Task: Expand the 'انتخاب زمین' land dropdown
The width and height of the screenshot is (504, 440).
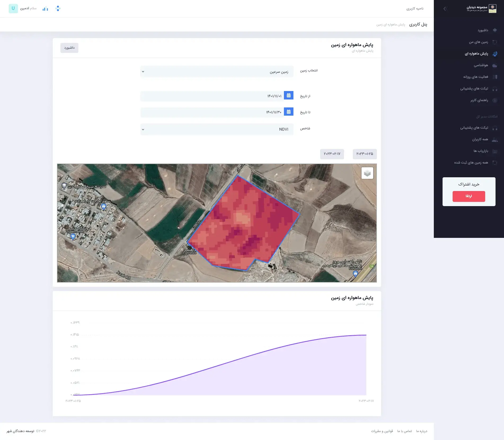Action: coord(217,72)
